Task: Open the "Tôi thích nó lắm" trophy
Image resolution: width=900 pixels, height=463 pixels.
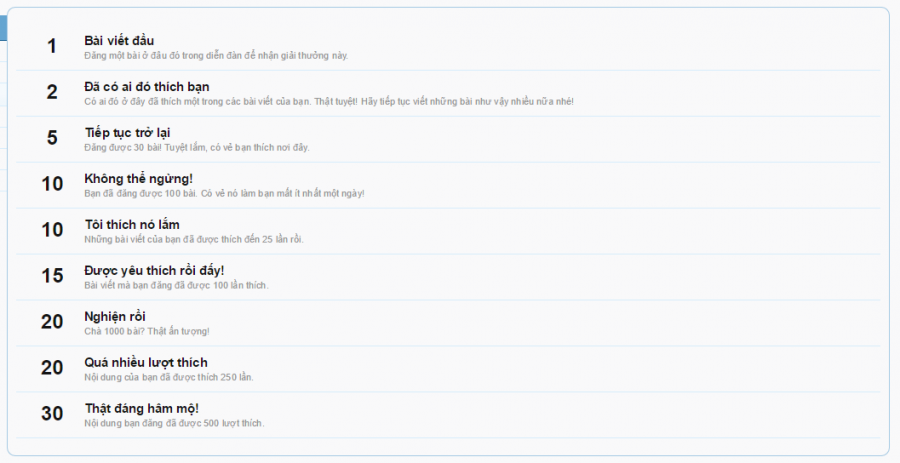Action: 132,224
